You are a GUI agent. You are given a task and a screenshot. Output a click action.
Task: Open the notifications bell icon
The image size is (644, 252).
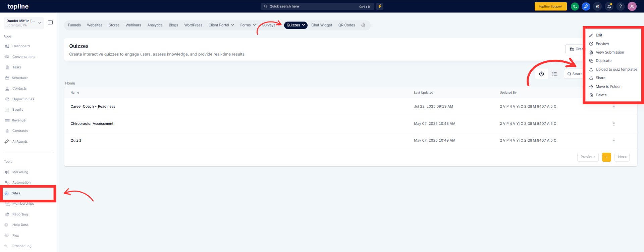609,6
